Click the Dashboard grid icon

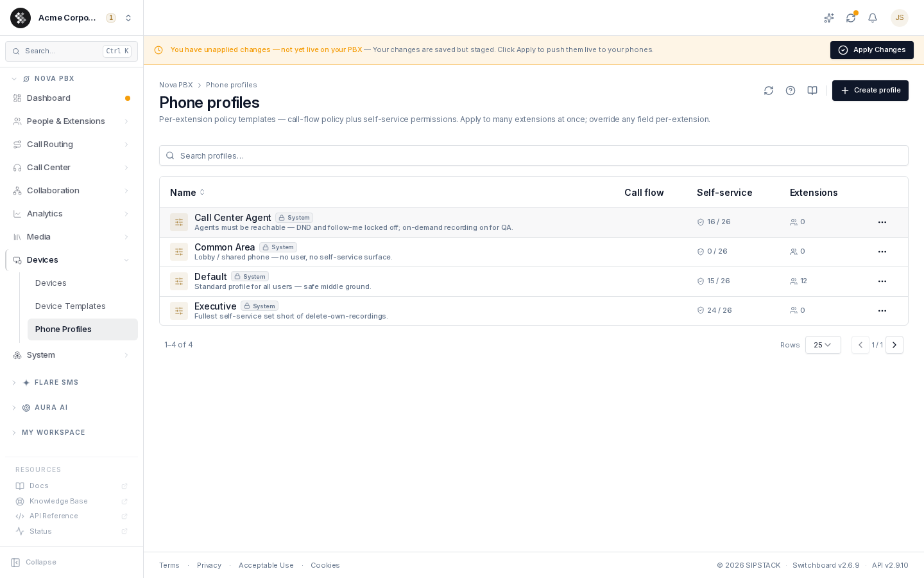17,98
